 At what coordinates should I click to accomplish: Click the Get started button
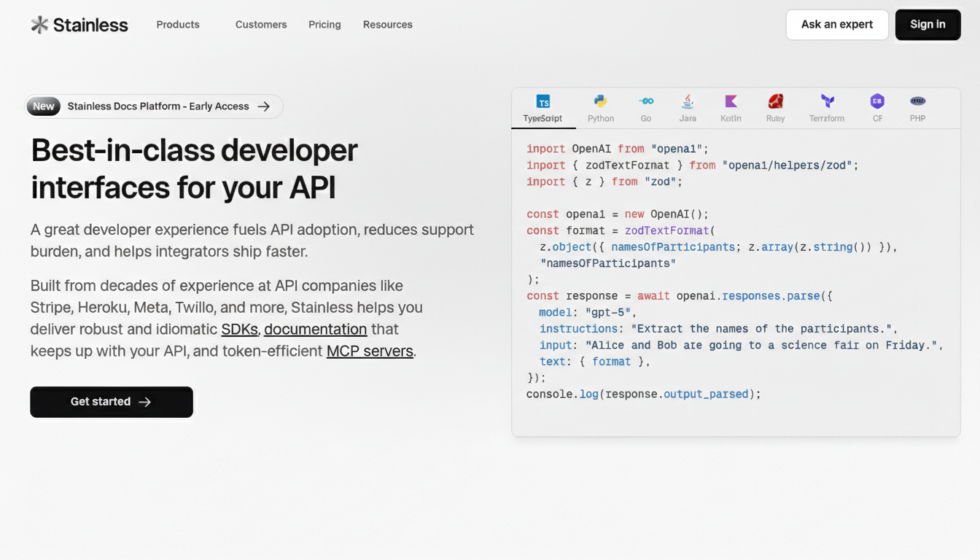pos(112,402)
